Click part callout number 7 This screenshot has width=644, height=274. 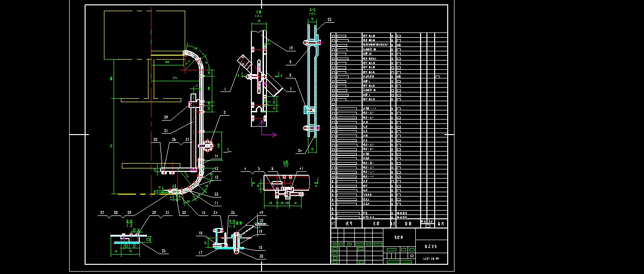pos(290,89)
